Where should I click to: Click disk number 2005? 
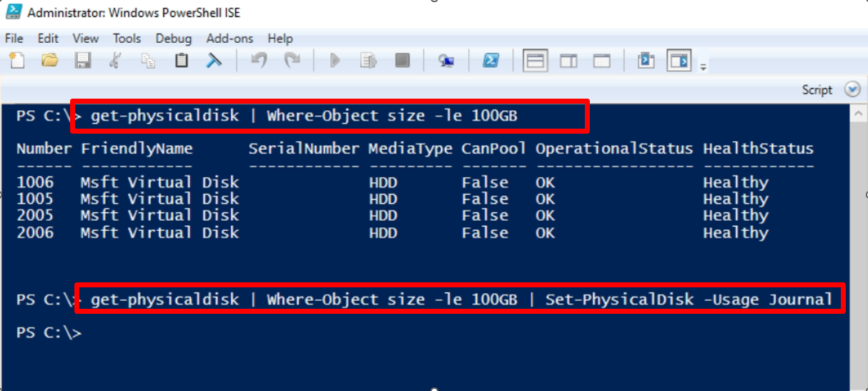pos(34,215)
